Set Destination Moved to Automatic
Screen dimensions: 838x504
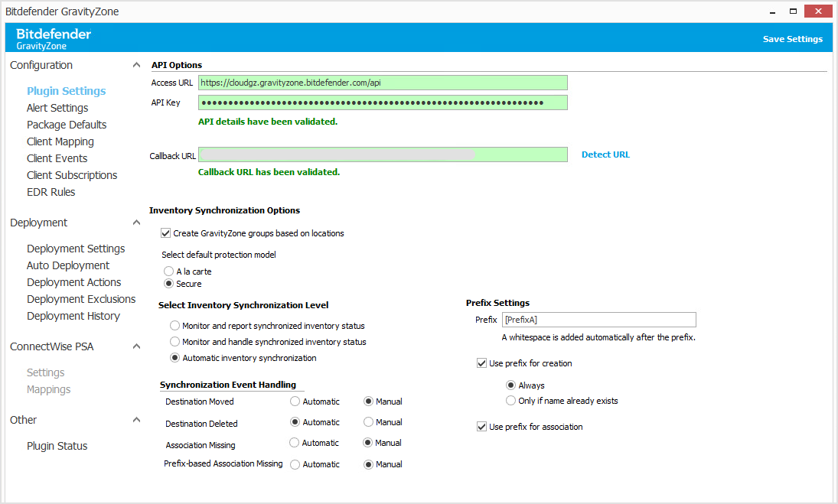[295, 401]
